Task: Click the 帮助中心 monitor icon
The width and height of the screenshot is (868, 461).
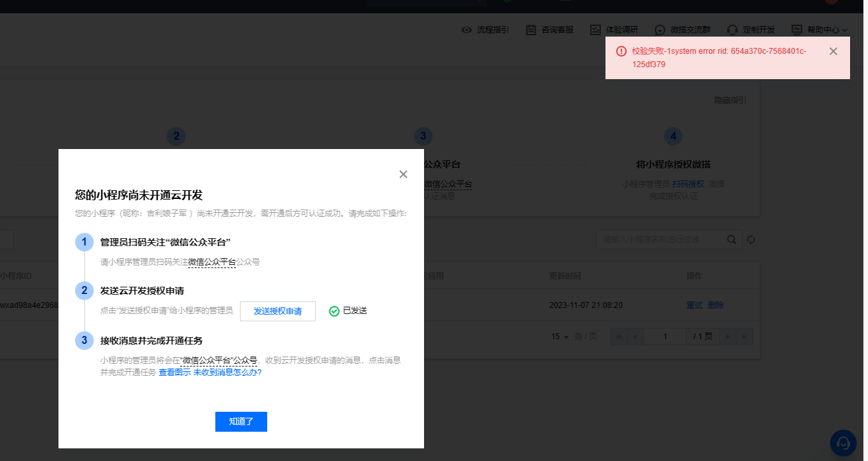Action: click(797, 30)
